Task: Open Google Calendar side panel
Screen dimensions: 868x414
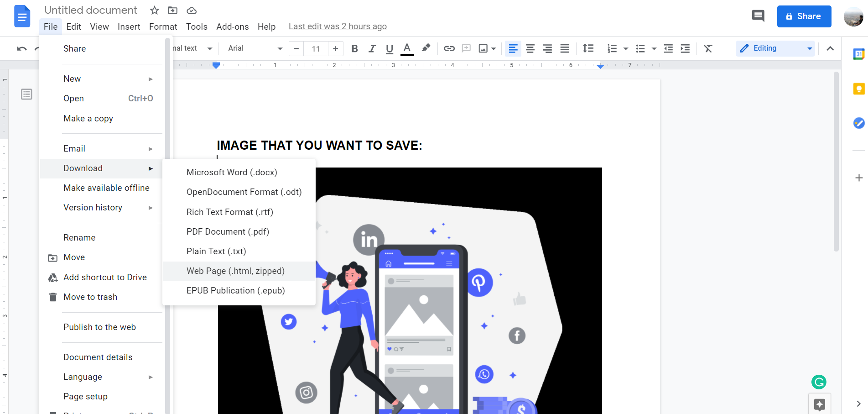Action: [x=859, y=54]
